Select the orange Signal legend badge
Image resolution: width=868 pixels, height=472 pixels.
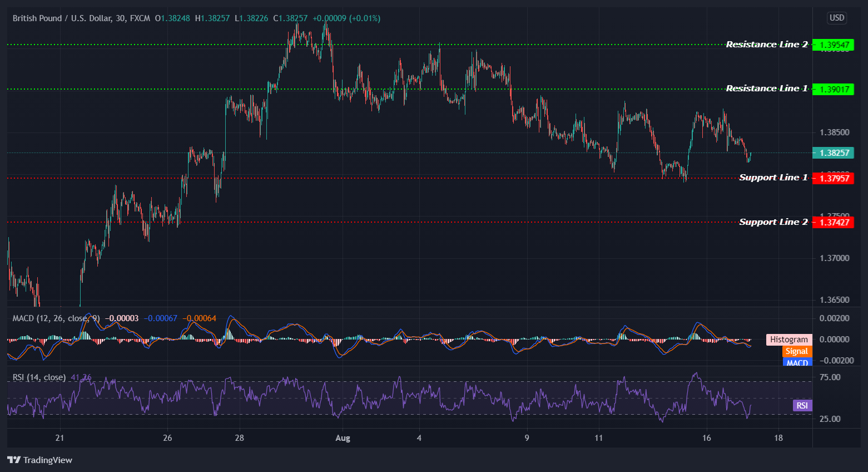(x=796, y=351)
